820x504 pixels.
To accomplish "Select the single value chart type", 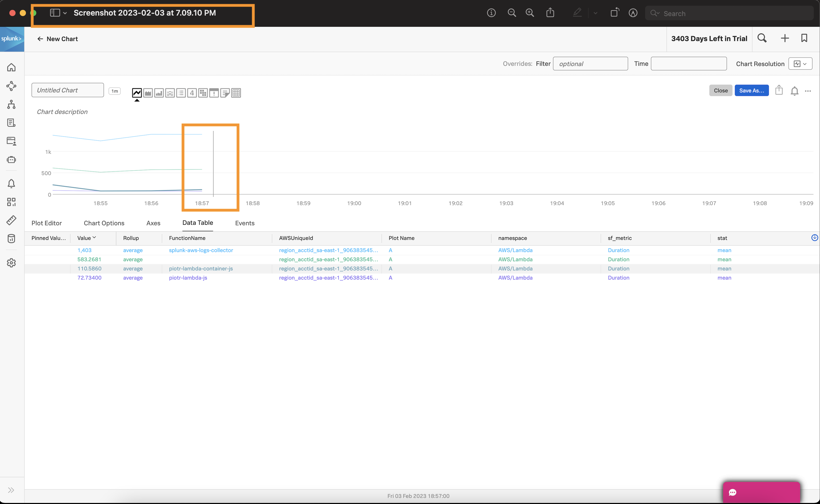I will click(x=192, y=93).
